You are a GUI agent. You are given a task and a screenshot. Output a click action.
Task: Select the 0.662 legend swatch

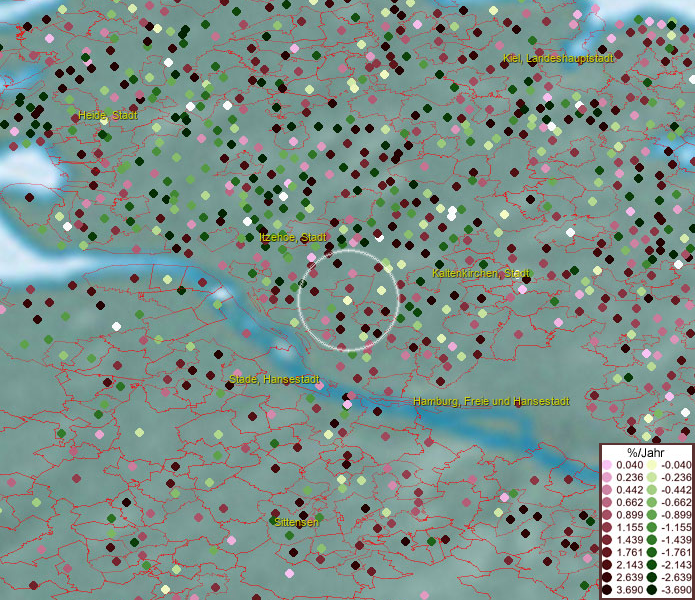pos(607,503)
